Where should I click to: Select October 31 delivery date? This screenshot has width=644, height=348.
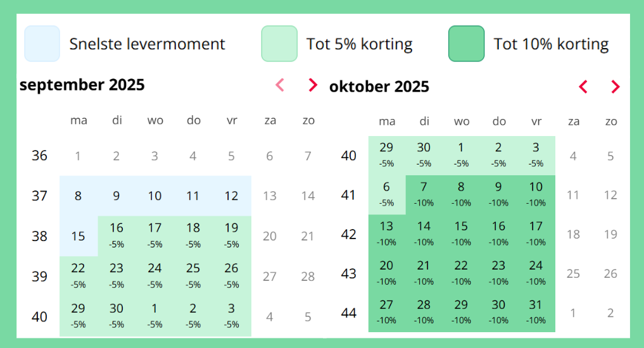point(536,311)
